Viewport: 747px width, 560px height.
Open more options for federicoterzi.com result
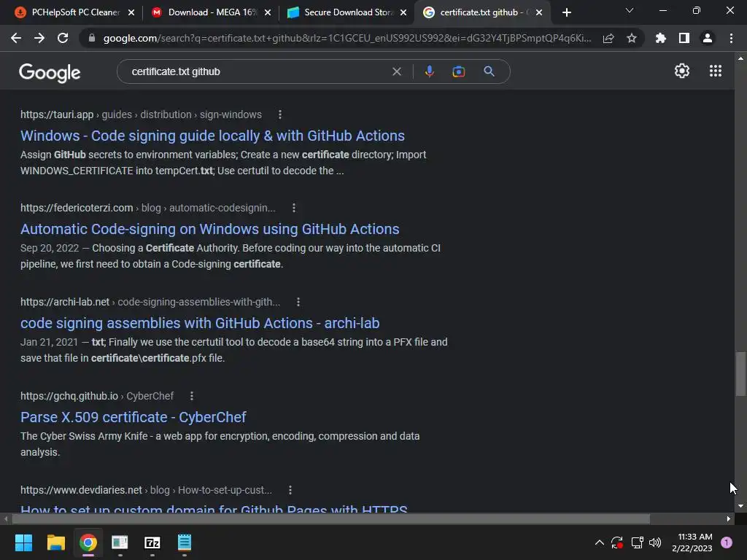(294, 208)
